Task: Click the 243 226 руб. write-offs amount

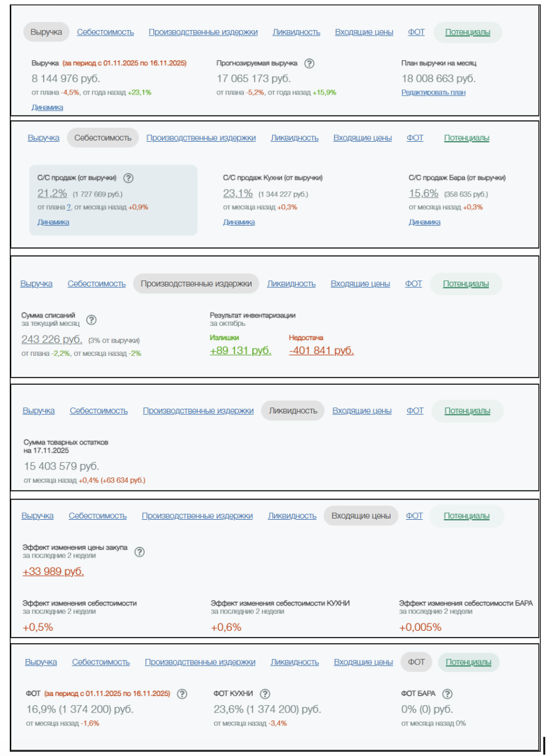Action: point(52,339)
